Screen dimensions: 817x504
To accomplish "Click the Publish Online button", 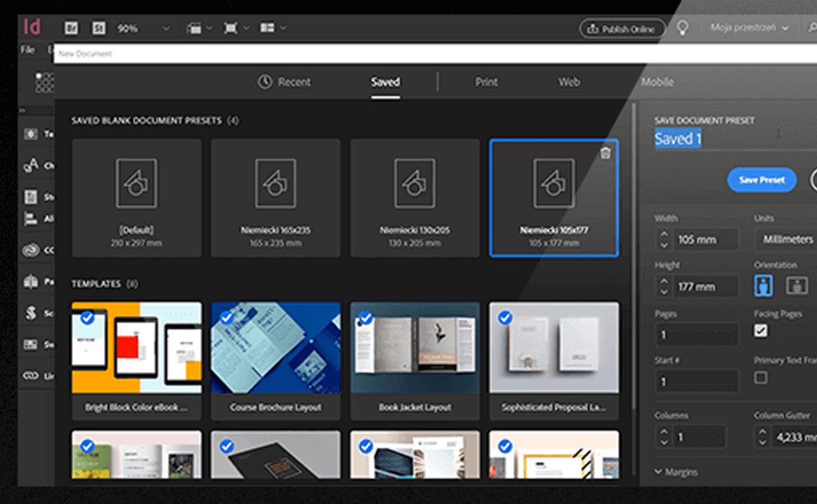I will coord(622,29).
